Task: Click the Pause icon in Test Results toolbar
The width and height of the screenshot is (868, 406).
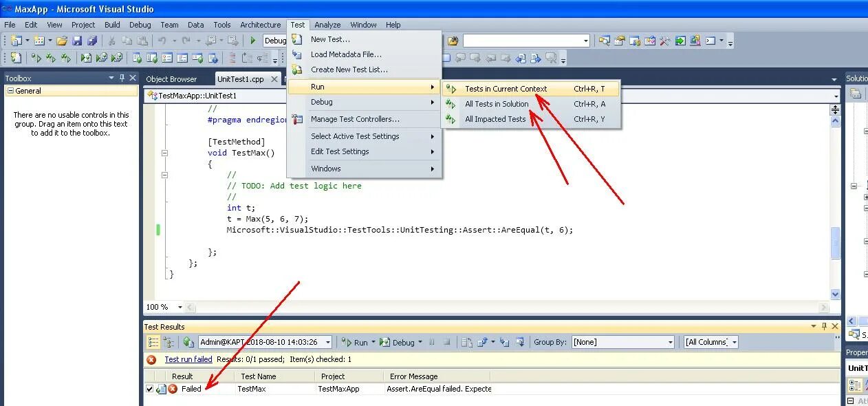Action: coord(432,342)
